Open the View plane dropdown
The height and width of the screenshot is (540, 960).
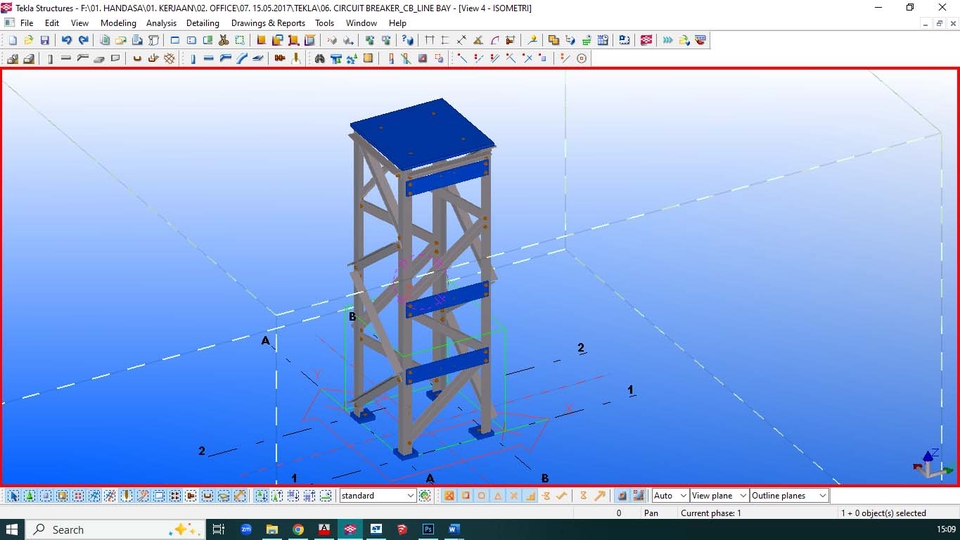719,496
